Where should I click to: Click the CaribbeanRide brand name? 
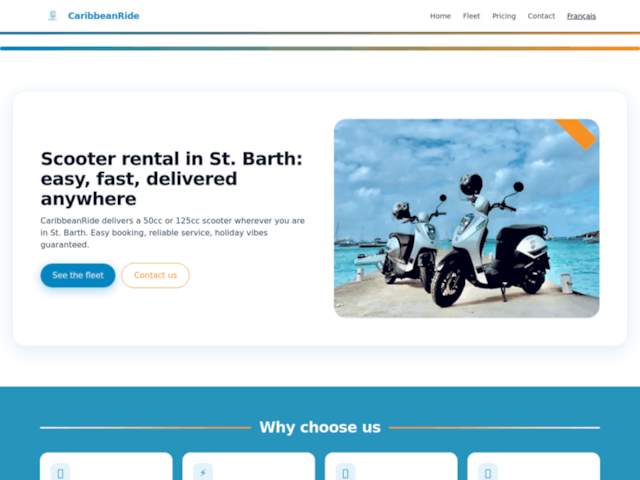pyautogui.click(x=104, y=16)
